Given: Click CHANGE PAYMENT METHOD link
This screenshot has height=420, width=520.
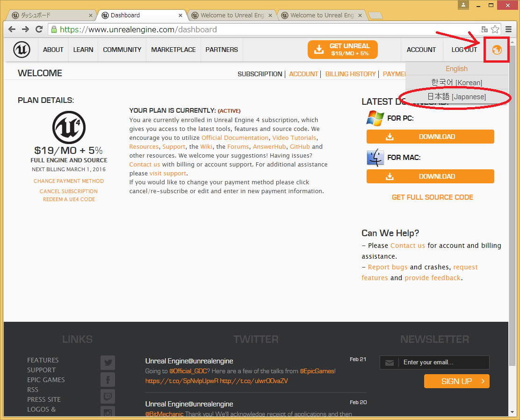Looking at the screenshot, I should point(69,181).
